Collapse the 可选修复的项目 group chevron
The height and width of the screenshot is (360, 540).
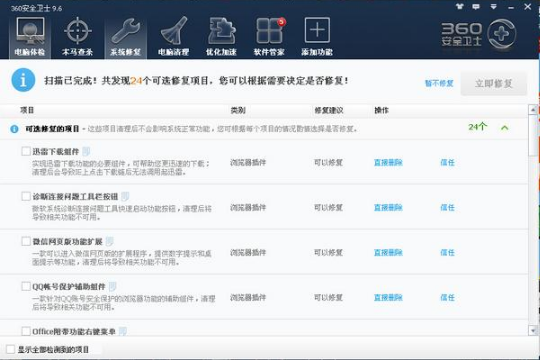(505, 128)
